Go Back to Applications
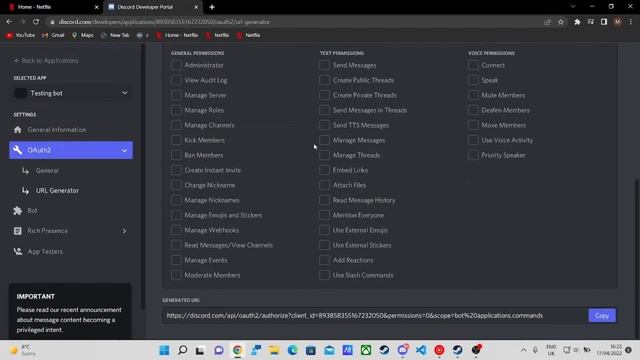The width and height of the screenshot is (640, 360). click(46, 60)
